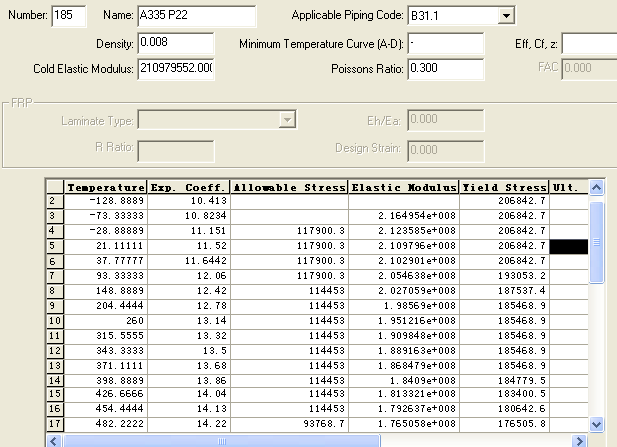Click temperature cell 371.1111
Screen dimensions: 617x447
[105, 366]
